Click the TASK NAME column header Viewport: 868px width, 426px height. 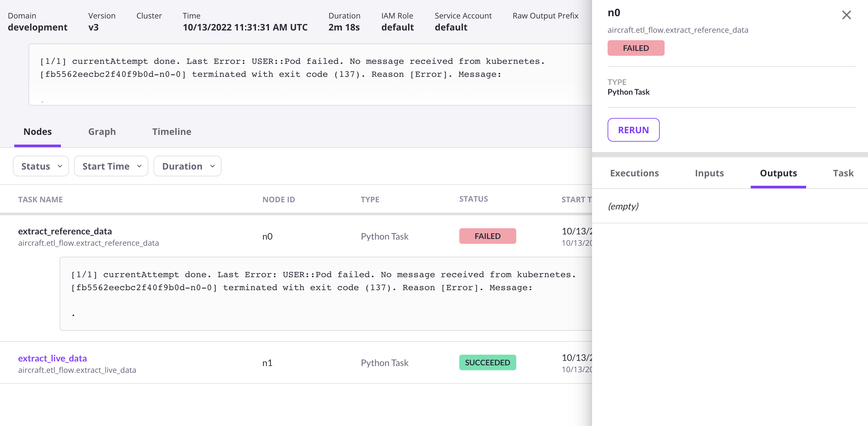(x=40, y=199)
